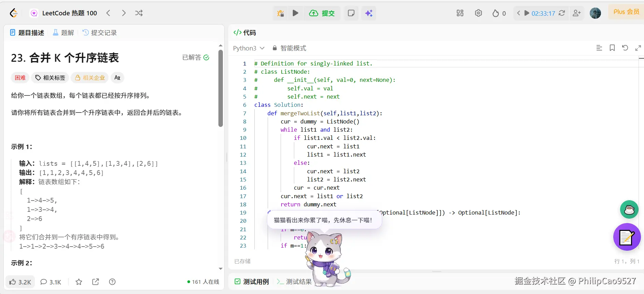Click the purple notepad floating button
This screenshot has height=294, width=644.
click(627, 237)
